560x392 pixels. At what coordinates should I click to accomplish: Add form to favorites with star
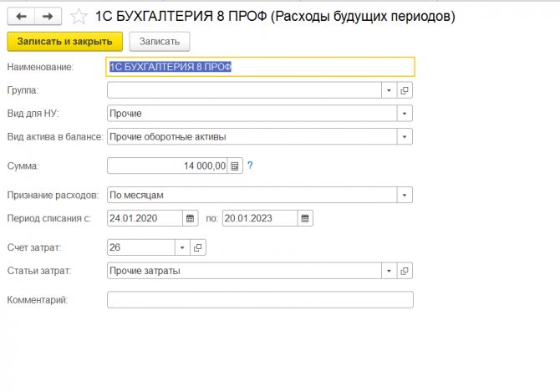coord(79,17)
